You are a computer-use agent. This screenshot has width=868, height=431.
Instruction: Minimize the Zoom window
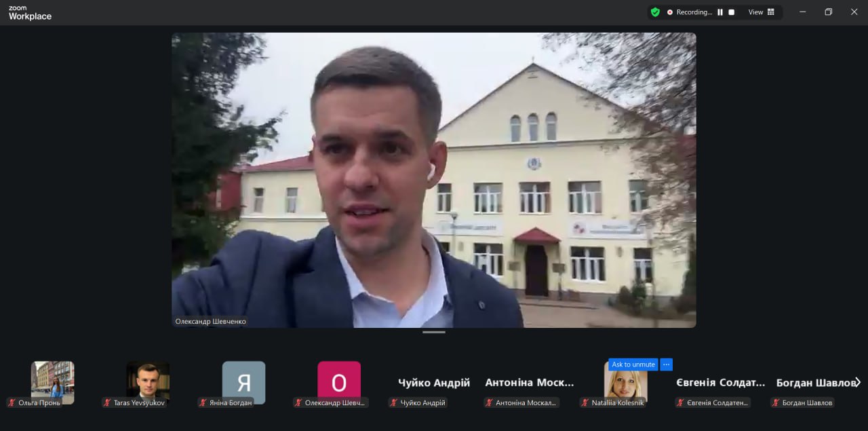803,12
